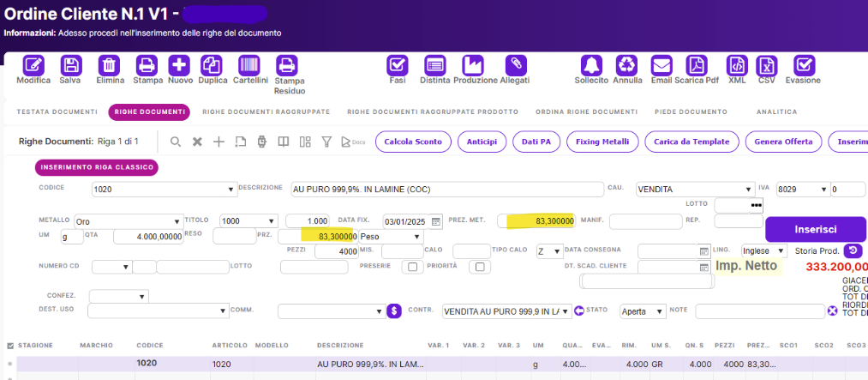This screenshot has height=380, width=868.
Task: Open the Allegati attachments icon
Action: (515, 65)
